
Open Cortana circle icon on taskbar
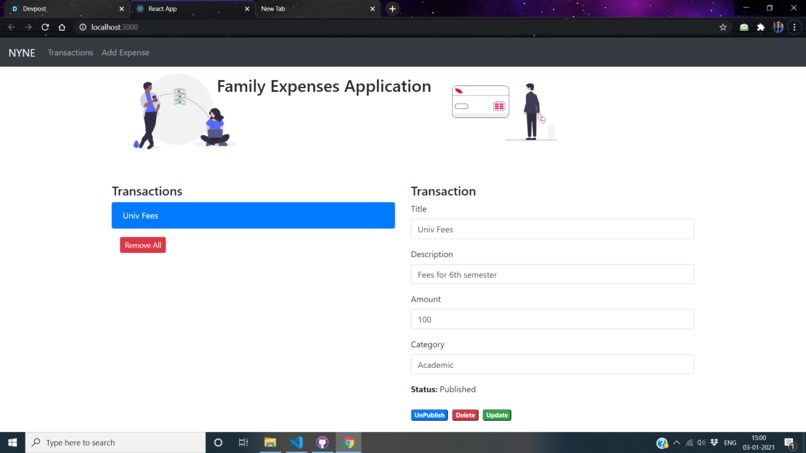click(x=218, y=442)
